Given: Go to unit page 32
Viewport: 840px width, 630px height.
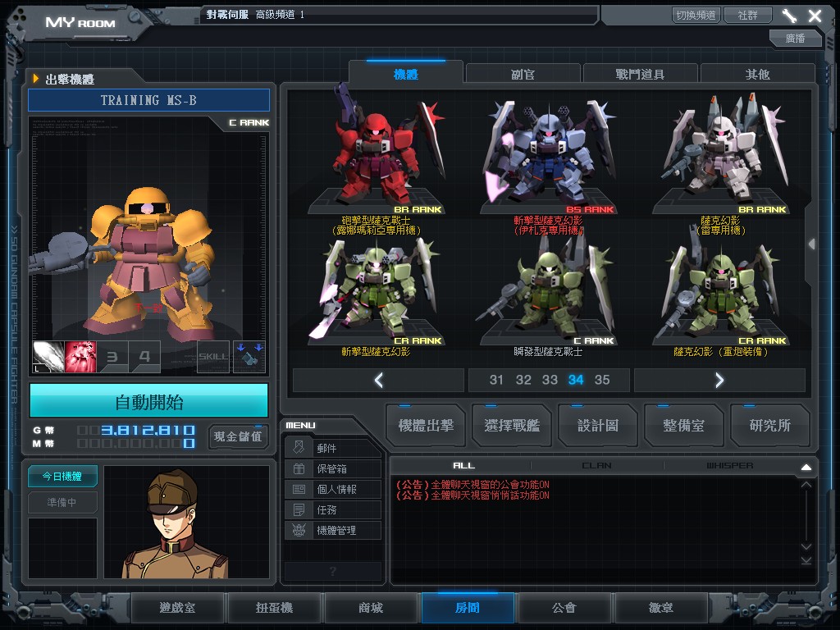Looking at the screenshot, I should [x=523, y=380].
